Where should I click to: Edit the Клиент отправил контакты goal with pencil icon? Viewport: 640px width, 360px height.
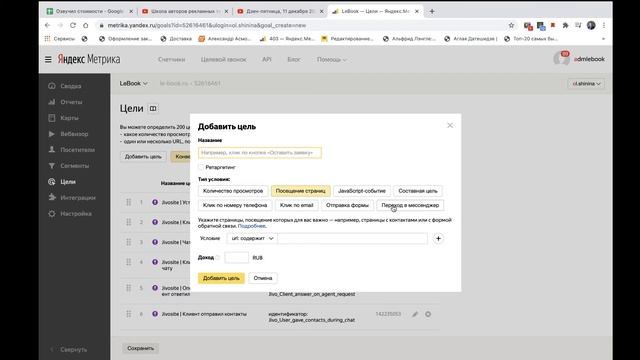coord(415,314)
